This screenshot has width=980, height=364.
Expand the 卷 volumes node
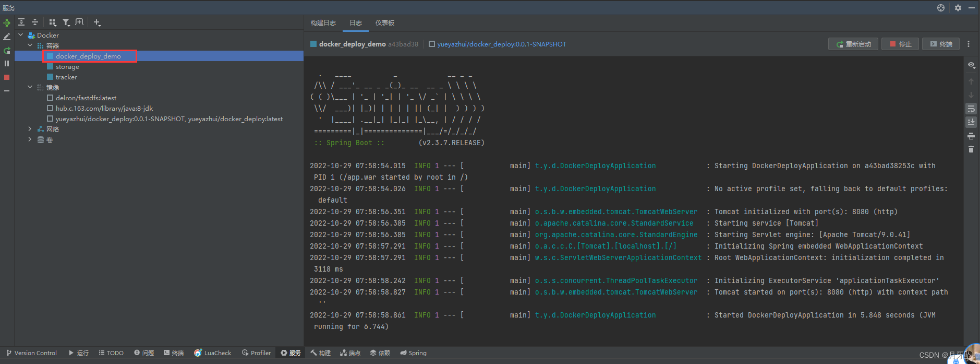click(30, 139)
